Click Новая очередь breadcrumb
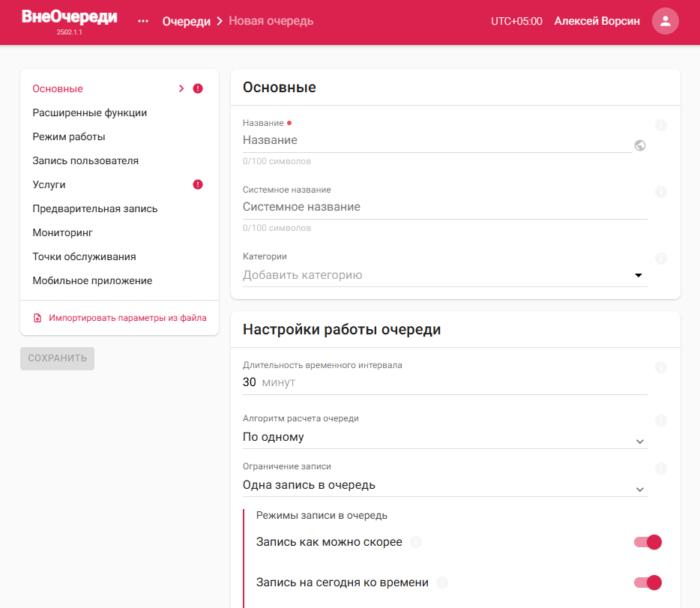Image resolution: width=700 pixels, height=608 pixels. coord(271,21)
